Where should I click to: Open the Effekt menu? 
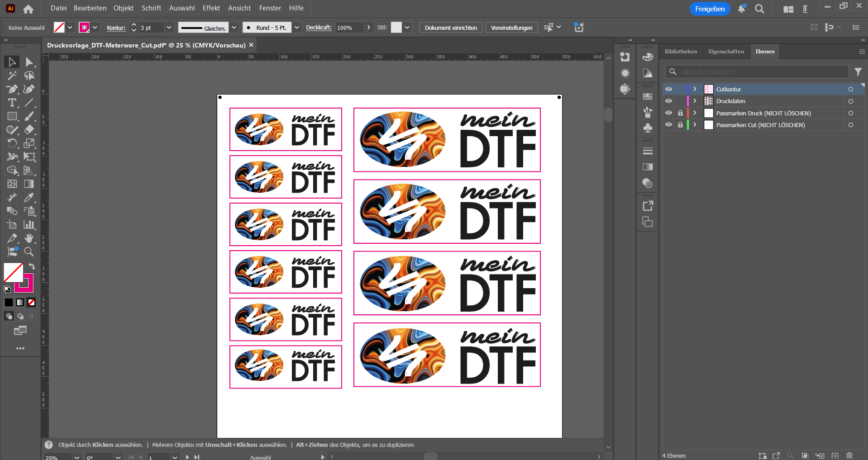(x=211, y=8)
